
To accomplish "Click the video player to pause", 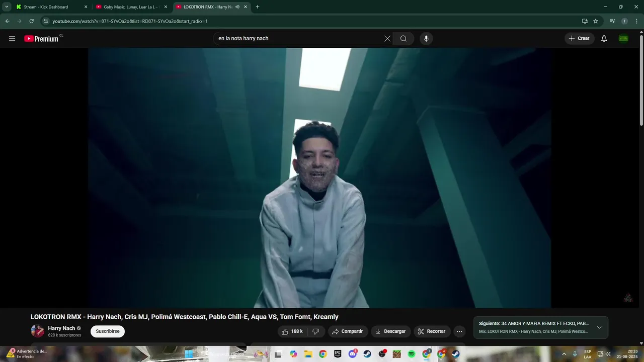I will (319, 177).
